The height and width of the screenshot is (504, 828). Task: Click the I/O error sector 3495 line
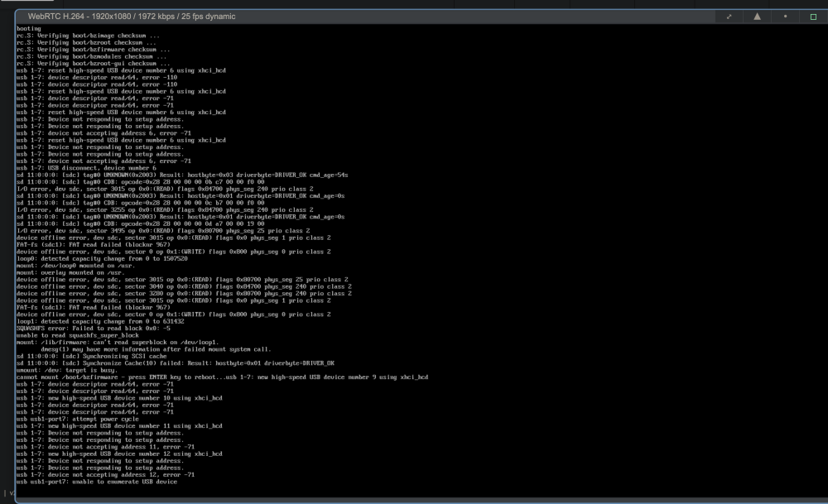pyautogui.click(x=163, y=231)
